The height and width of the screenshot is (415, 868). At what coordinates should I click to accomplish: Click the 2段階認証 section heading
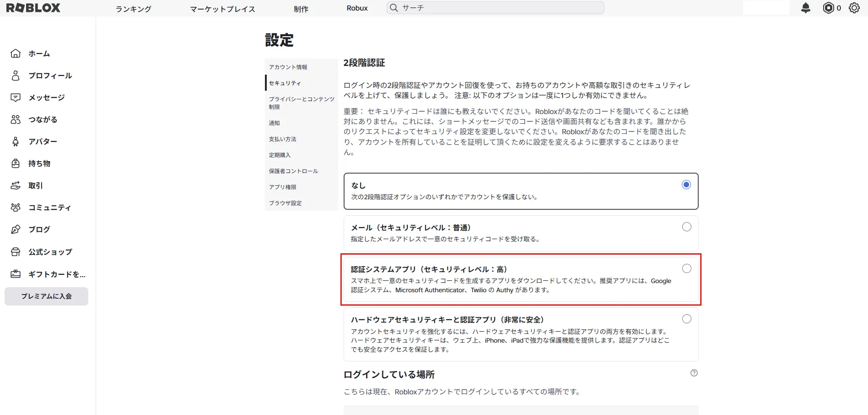364,63
